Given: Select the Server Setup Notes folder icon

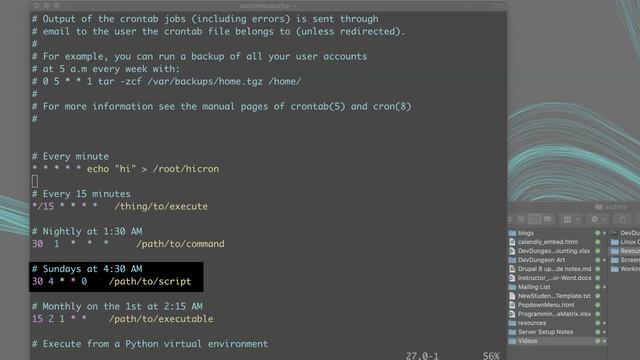Looking at the screenshot, I should [x=512, y=332].
